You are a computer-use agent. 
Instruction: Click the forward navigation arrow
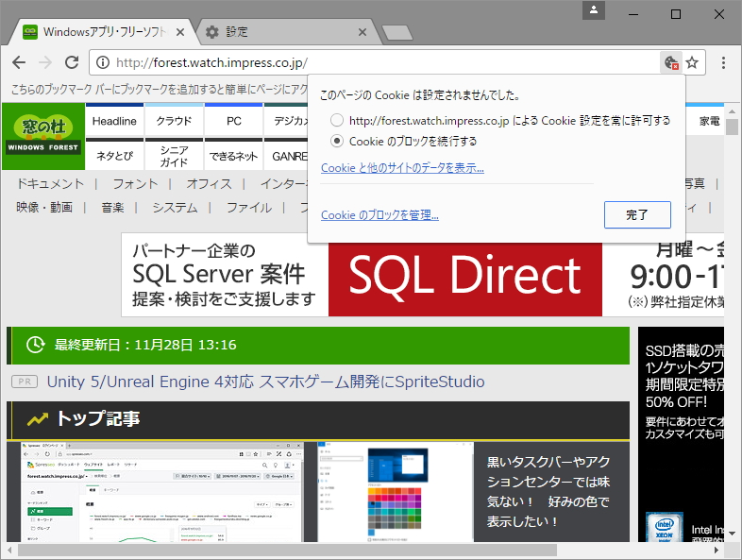45,62
